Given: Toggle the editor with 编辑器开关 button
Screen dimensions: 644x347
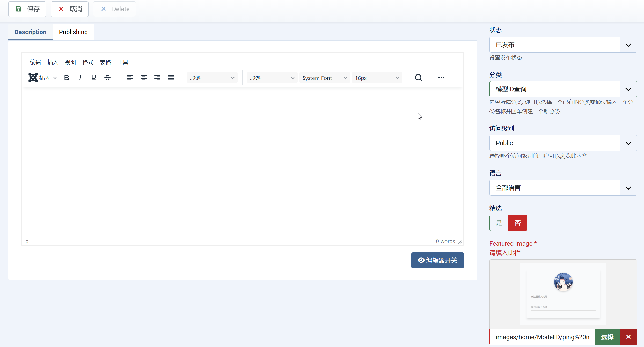Looking at the screenshot, I should click(x=437, y=260).
